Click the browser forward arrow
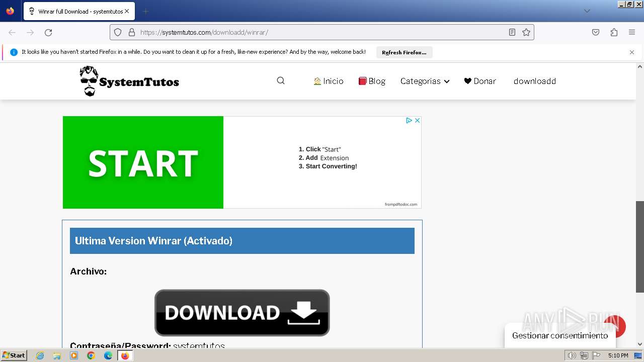Image resolution: width=644 pixels, height=362 pixels. 30,32
